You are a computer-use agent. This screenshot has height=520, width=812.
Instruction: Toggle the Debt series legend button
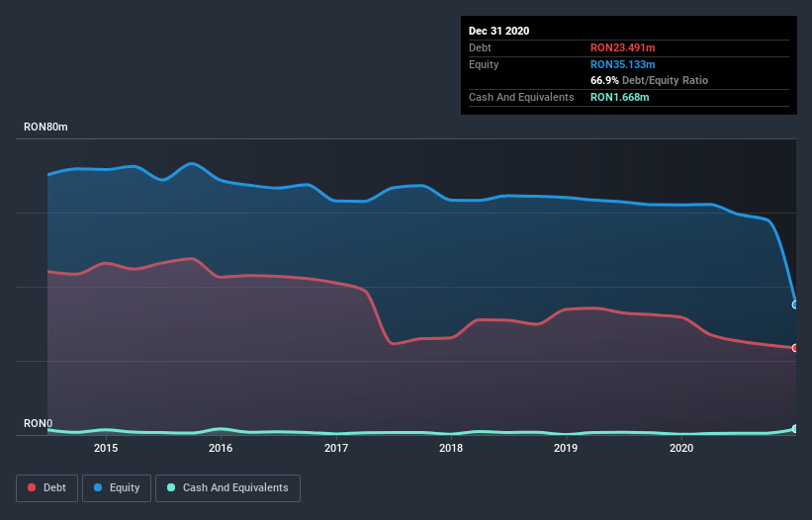(46, 488)
